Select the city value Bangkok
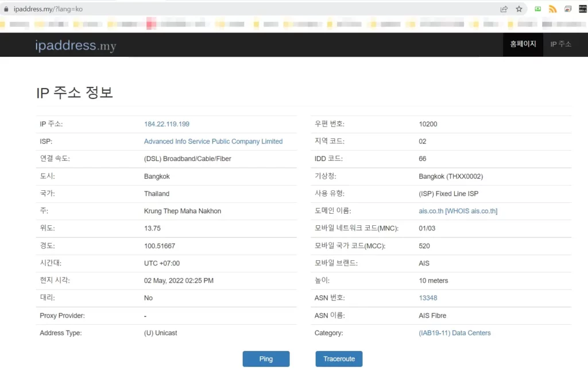 tap(157, 176)
